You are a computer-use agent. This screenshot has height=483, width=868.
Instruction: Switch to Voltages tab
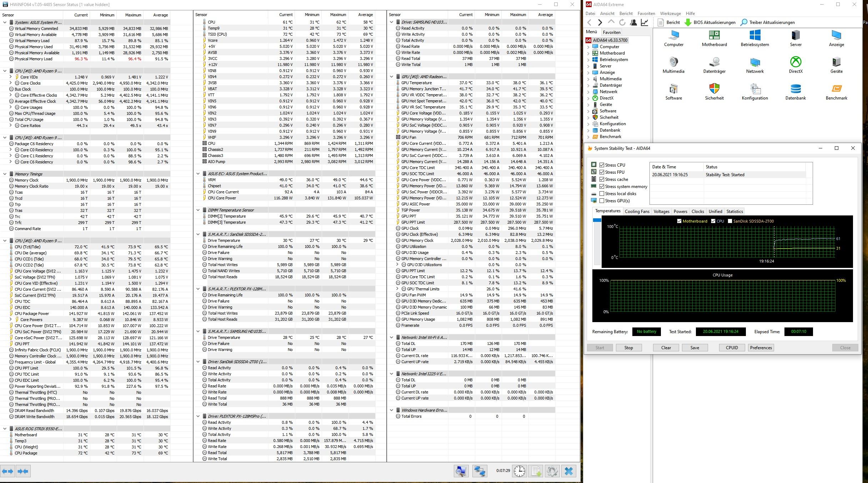click(x=661, y=212)
